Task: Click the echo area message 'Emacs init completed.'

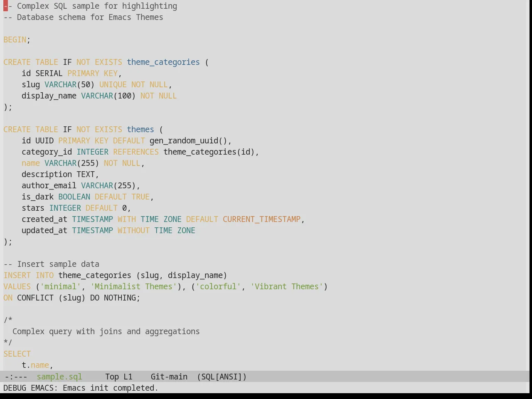Action: click(x=111, y=388)
